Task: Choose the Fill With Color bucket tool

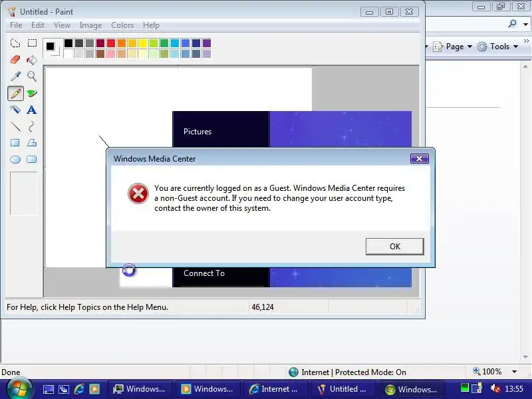Action: 32,60
